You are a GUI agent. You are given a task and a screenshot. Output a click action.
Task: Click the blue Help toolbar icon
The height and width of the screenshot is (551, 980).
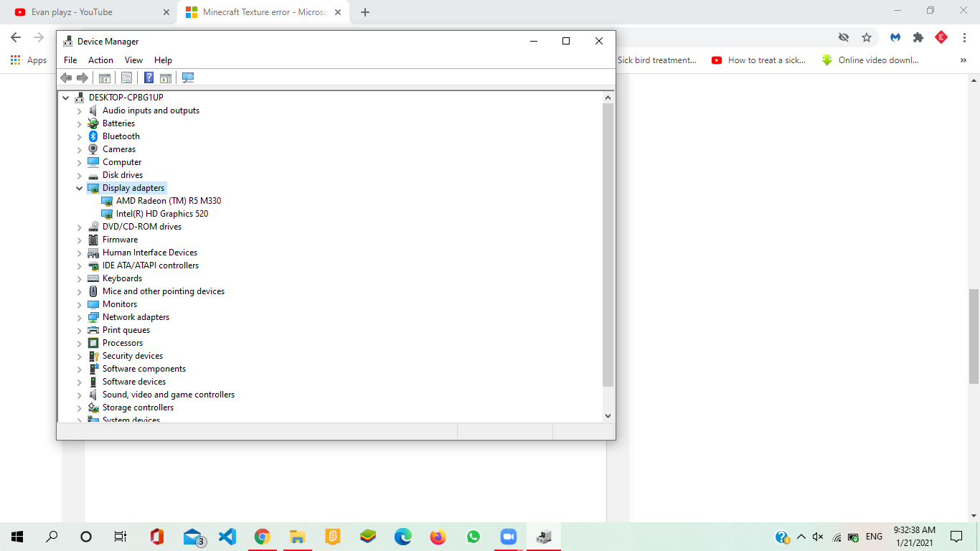149,77
